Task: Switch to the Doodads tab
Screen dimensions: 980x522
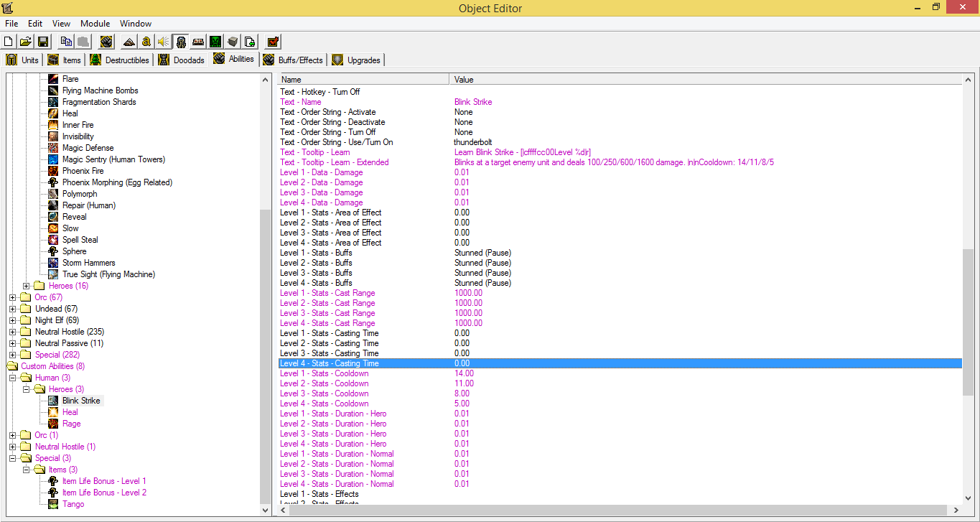Action: coord(182,60)
